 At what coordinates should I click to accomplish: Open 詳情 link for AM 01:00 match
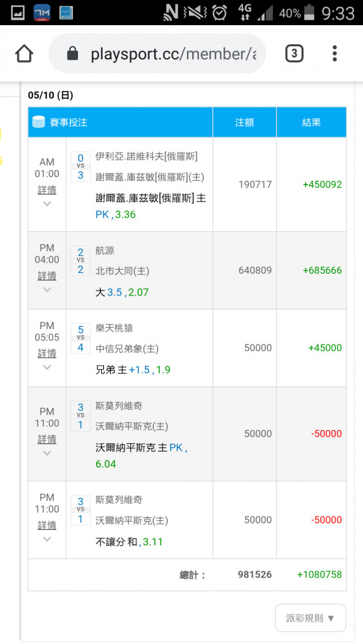coord(47,190)
